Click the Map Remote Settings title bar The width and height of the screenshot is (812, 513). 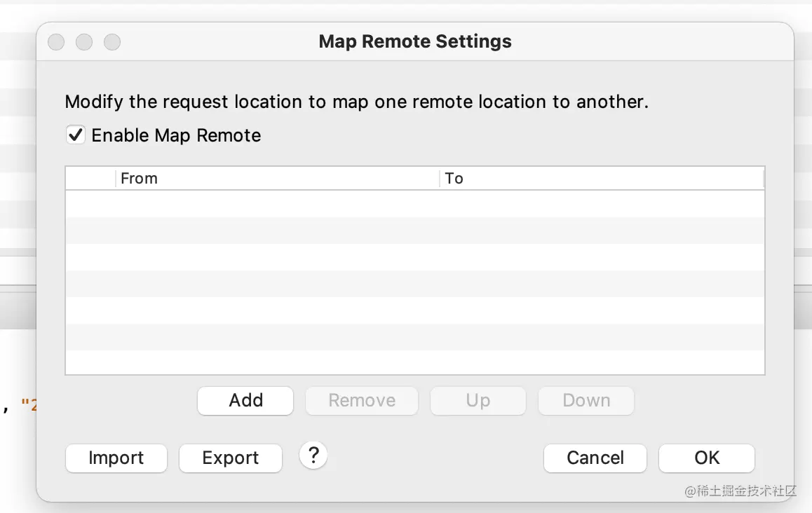click(414, 41)
